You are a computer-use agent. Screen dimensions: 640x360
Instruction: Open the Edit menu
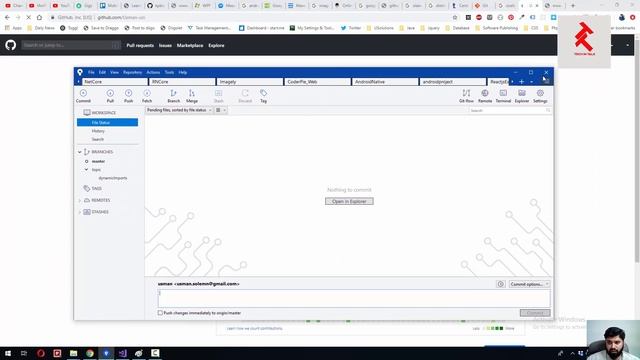(x=102, y=72)
